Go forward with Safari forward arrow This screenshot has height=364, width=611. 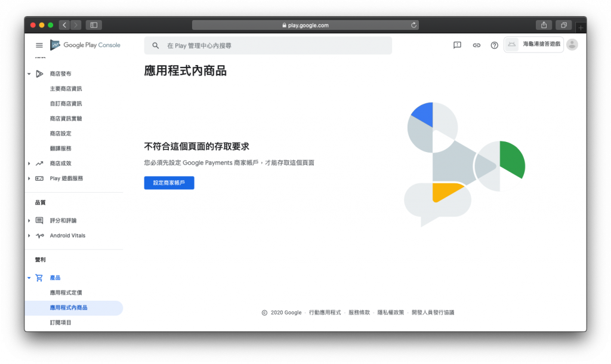76,25
